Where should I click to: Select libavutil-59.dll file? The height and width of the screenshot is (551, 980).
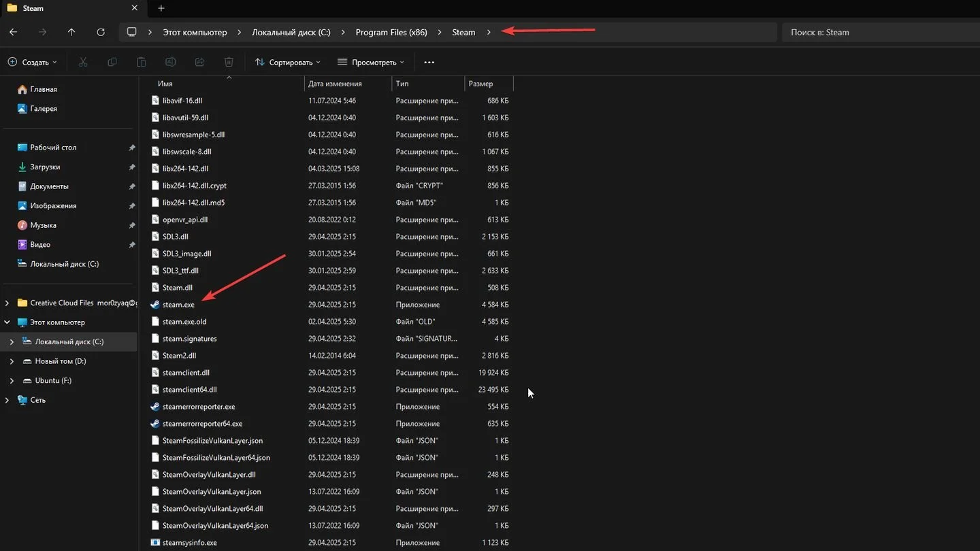click(185, 118)
